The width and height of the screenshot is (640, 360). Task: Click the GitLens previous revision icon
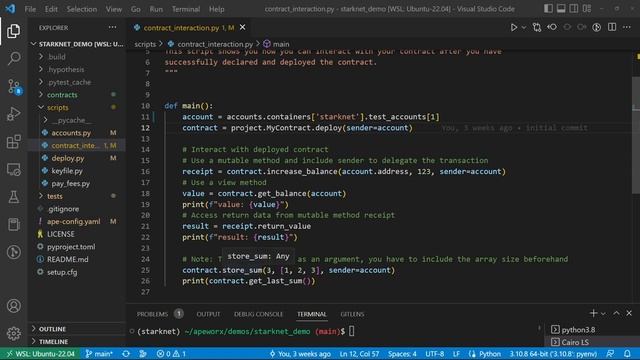coord(552,27)
